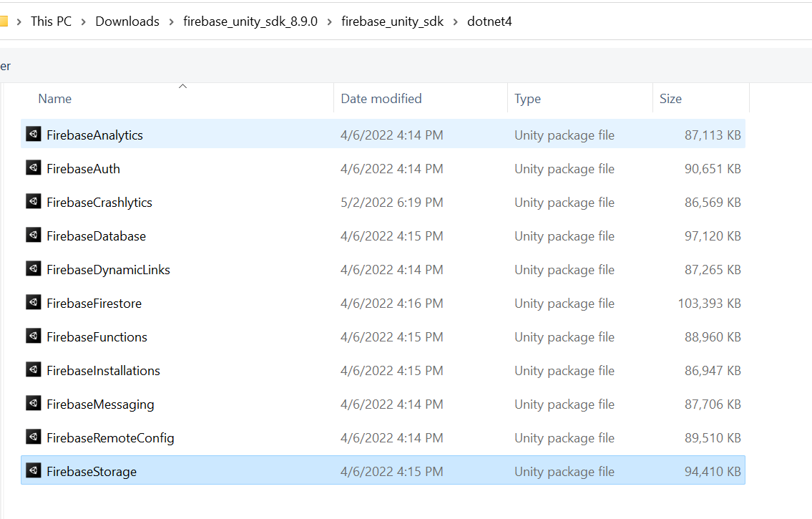The height and width of the screenshot is (519, 812).
Task: Select the FirebaseMessaging file name
Action: (x=100, y=404)
